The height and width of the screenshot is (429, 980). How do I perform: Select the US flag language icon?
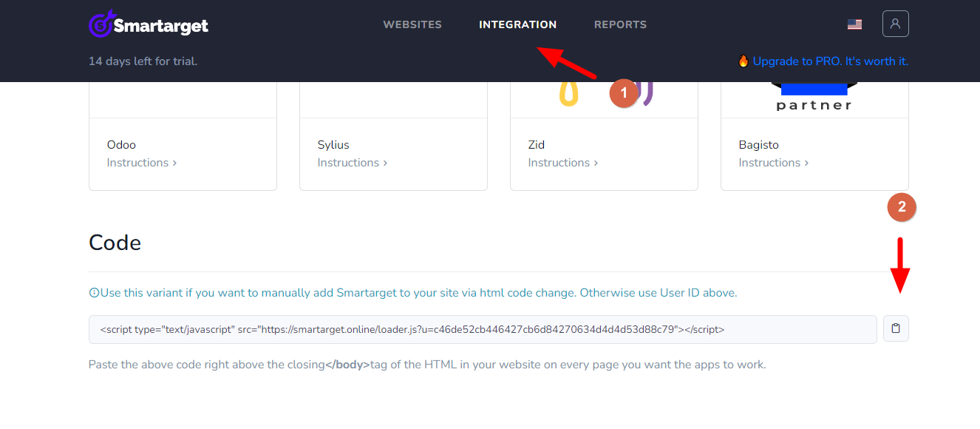click(x=854, y=24)
